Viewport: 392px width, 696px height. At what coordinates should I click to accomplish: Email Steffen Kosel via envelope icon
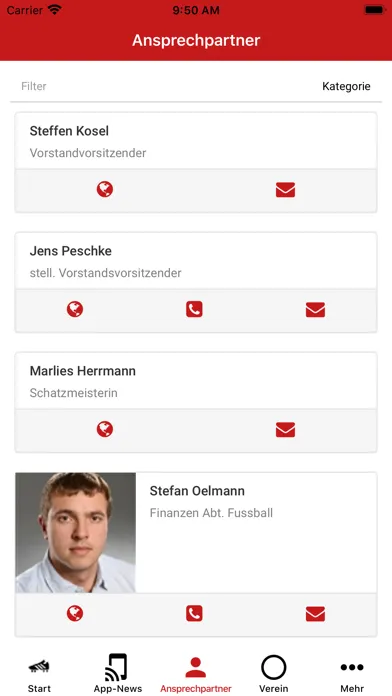285,190
